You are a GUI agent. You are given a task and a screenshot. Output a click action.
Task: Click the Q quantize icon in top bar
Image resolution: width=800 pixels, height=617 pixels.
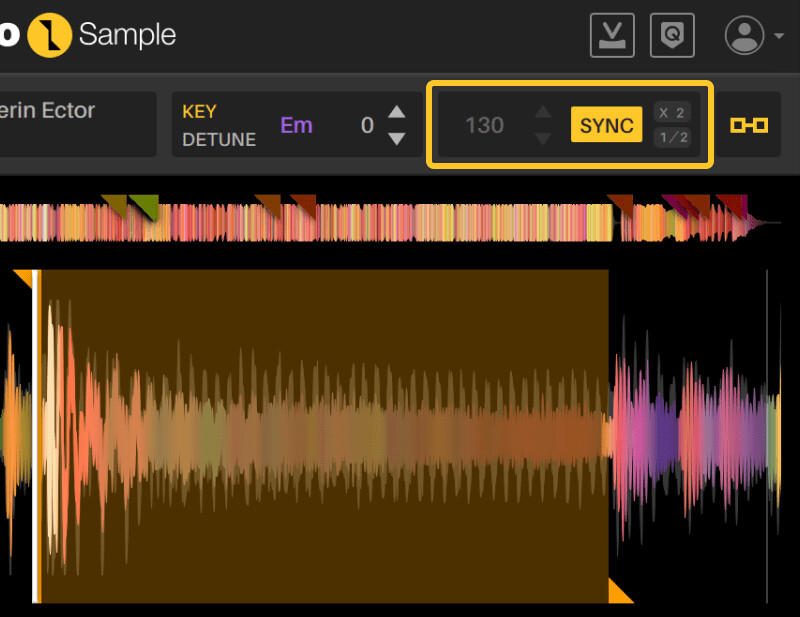[672, 35]
